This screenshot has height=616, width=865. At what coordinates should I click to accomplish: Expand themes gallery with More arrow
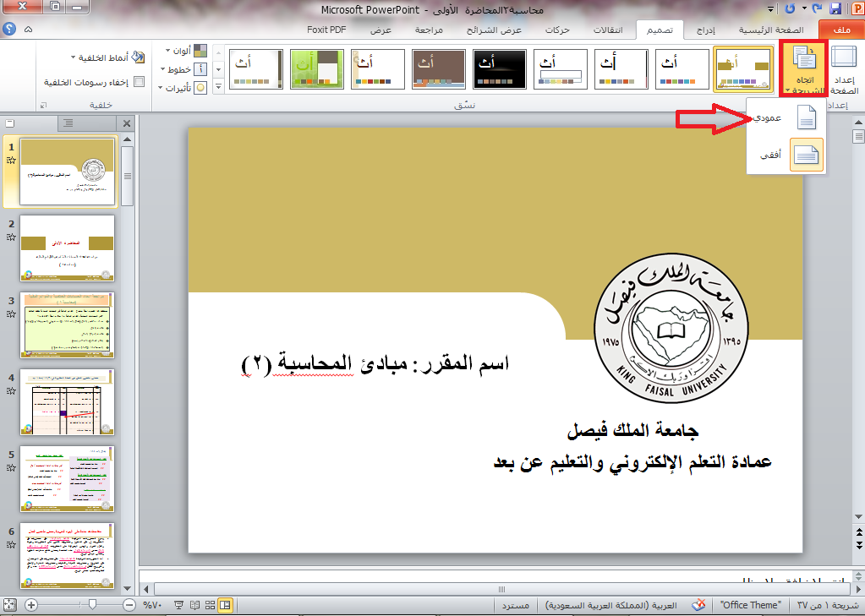click(x=218, y=86)
